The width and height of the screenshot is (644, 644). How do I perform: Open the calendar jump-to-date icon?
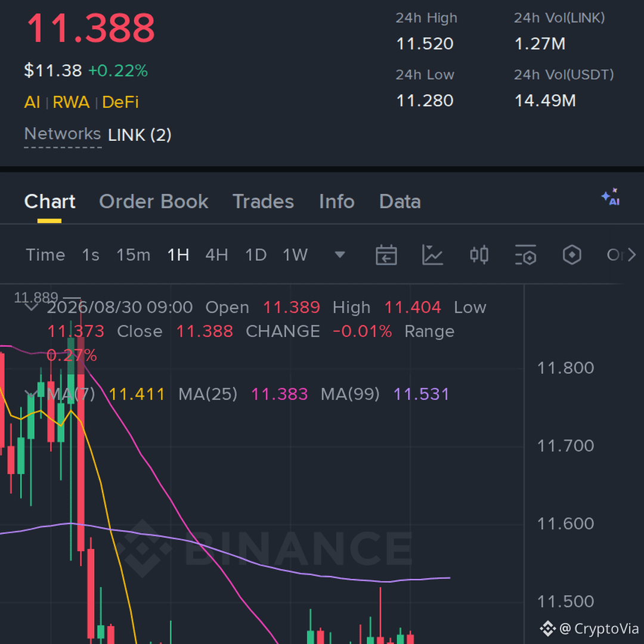386,255
